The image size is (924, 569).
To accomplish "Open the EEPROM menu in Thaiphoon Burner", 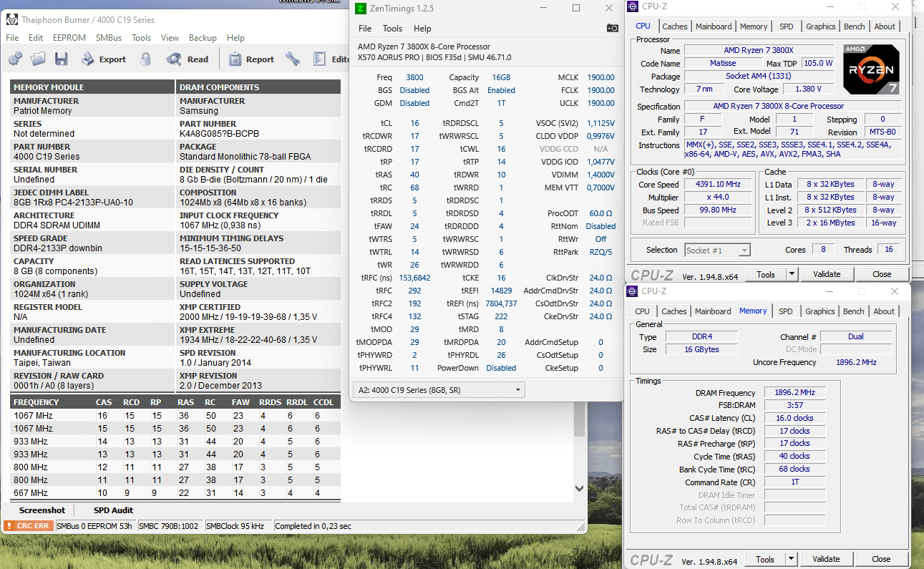I will [x=69, y=38].
